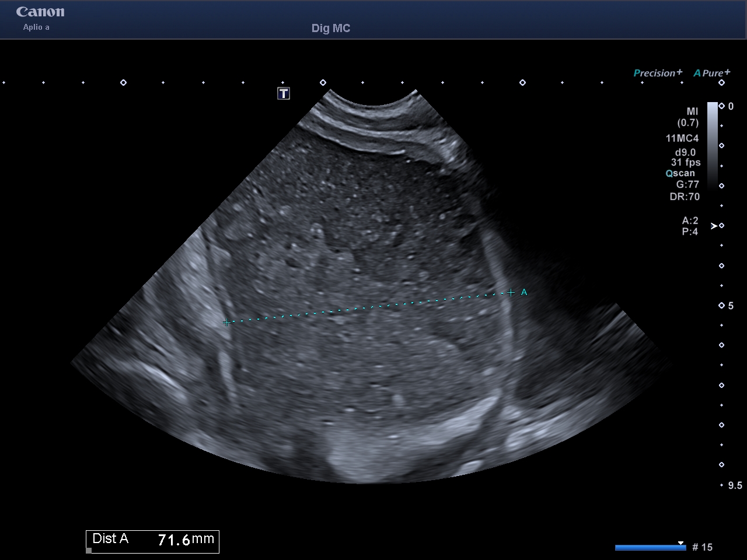Click the Dist A measurement label
747x560 pixels.
click(111, 540)
